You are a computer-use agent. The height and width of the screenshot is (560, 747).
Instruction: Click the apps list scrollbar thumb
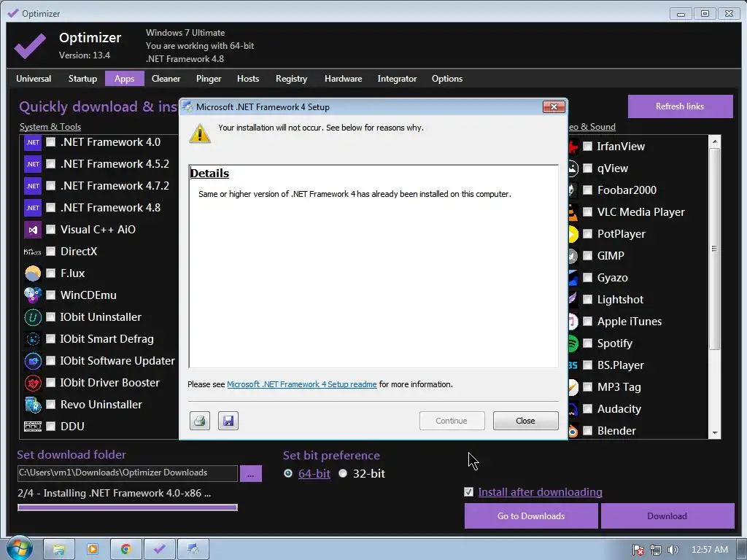(714, 249)
